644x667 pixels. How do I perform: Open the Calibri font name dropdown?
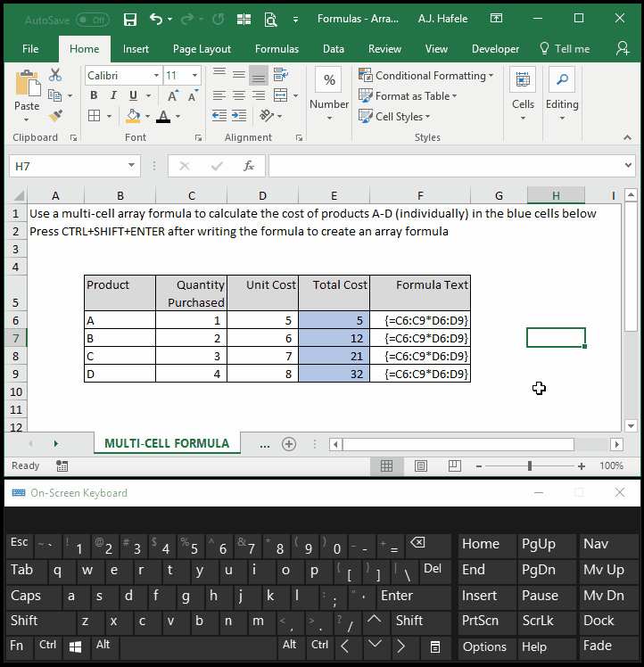click(156, 75)
